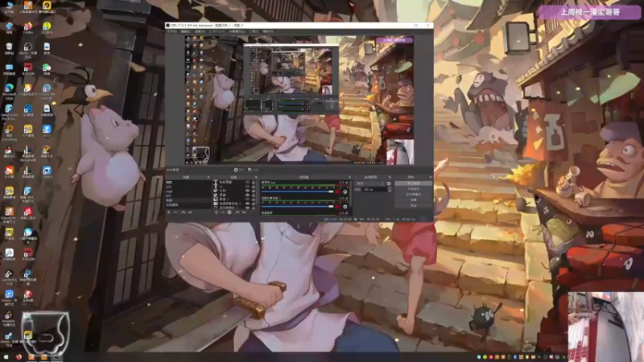This screenshot has height=362, width=644.
Task: Open the Scene Collection menu in OBS
Action: tap(237, 31)
